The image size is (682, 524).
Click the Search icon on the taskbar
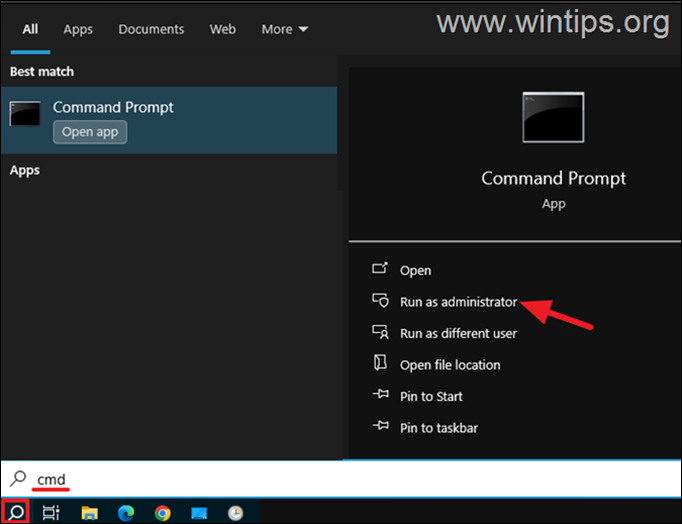coord(16,512)
